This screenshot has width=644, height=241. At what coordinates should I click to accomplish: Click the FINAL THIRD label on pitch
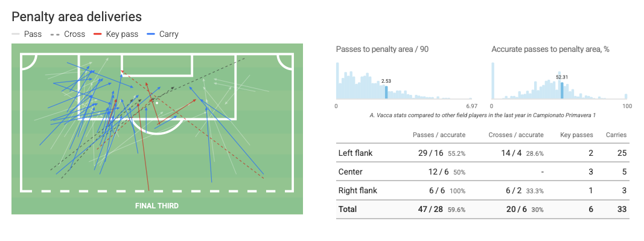click(157, 205)
